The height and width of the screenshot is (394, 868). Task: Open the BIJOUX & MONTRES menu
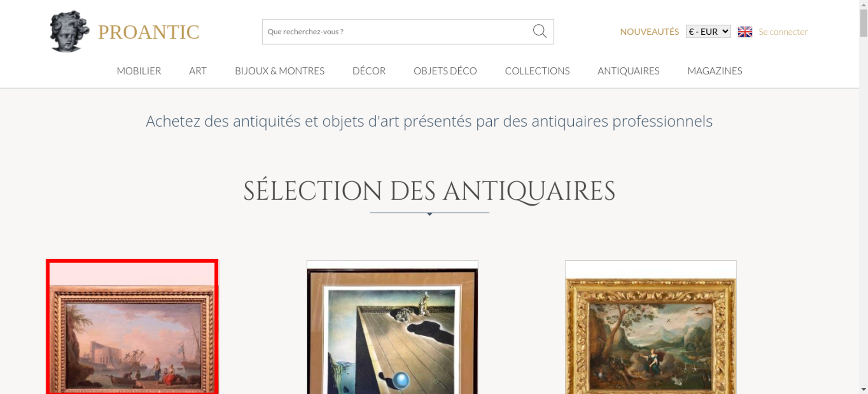(x=279, y=71)
